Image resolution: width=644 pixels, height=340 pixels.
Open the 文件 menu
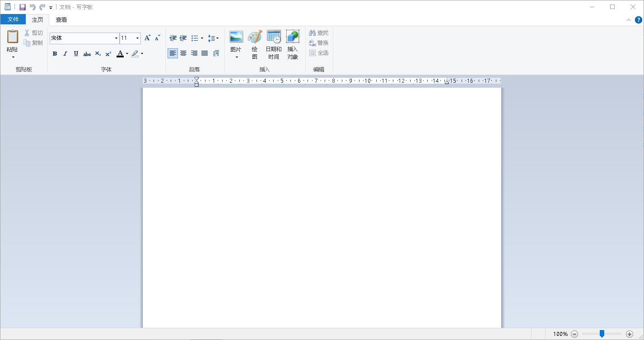13,19
